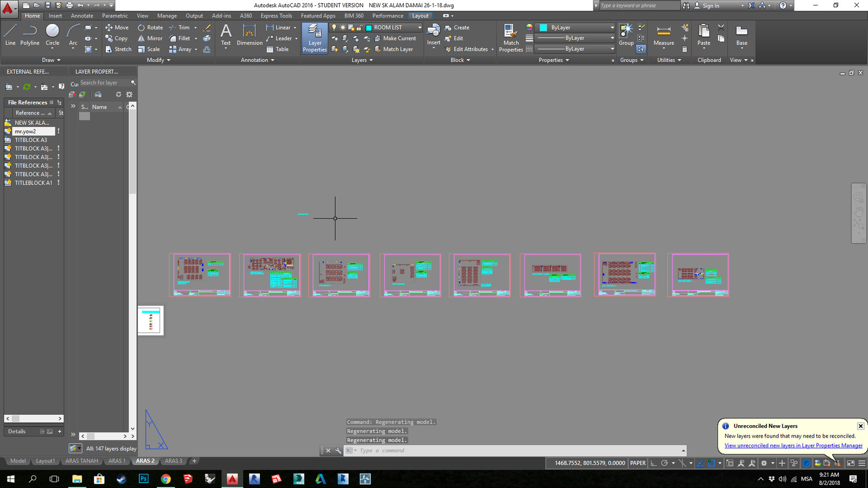
Task: Click the Move tool
Action: [x=117, y=28]
